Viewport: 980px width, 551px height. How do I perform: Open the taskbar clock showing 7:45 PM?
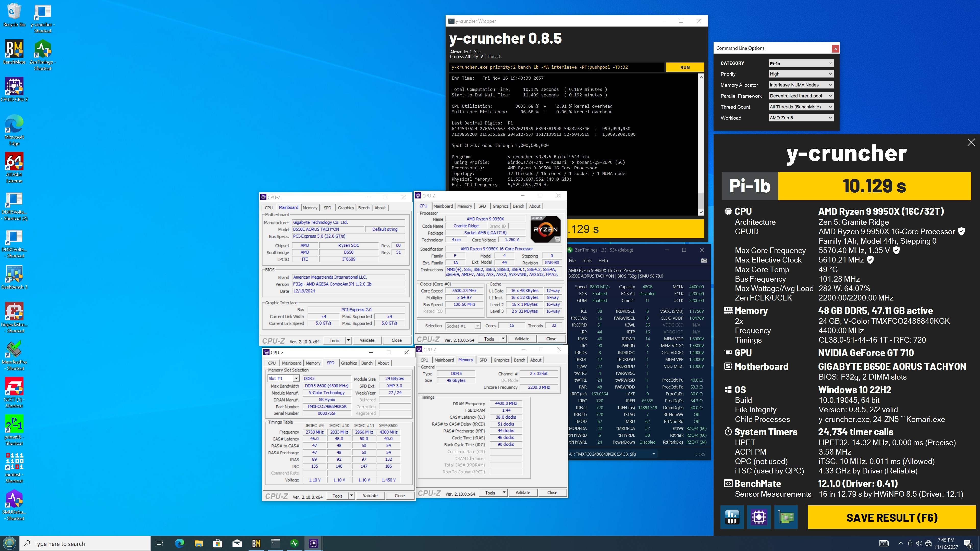[x=946, y=543]
